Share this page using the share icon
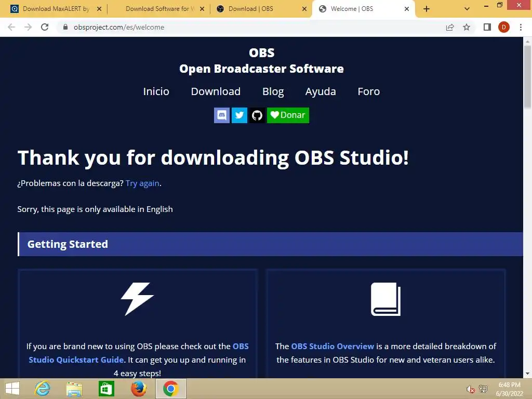Viewport: 532px width, 399px height. 450,27
